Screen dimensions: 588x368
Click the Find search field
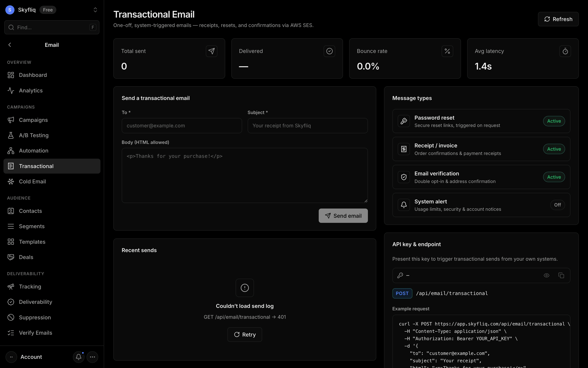click(52, 27)
